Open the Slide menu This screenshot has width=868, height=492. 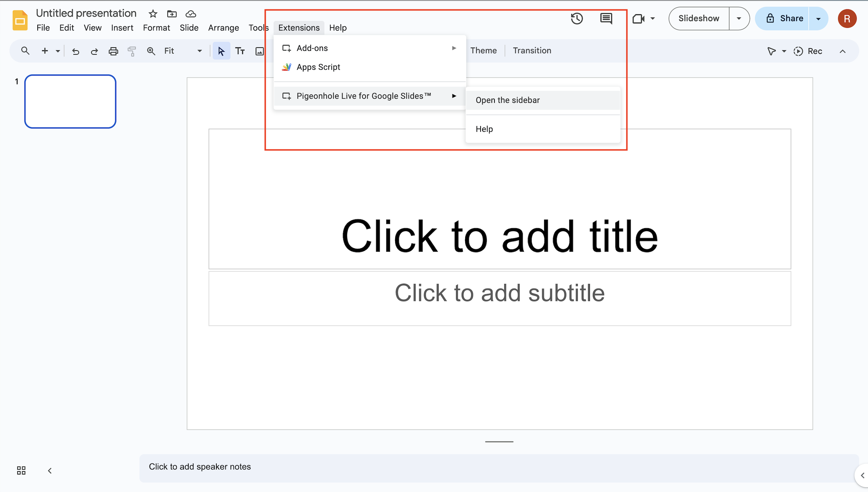[x=189, y=28]
